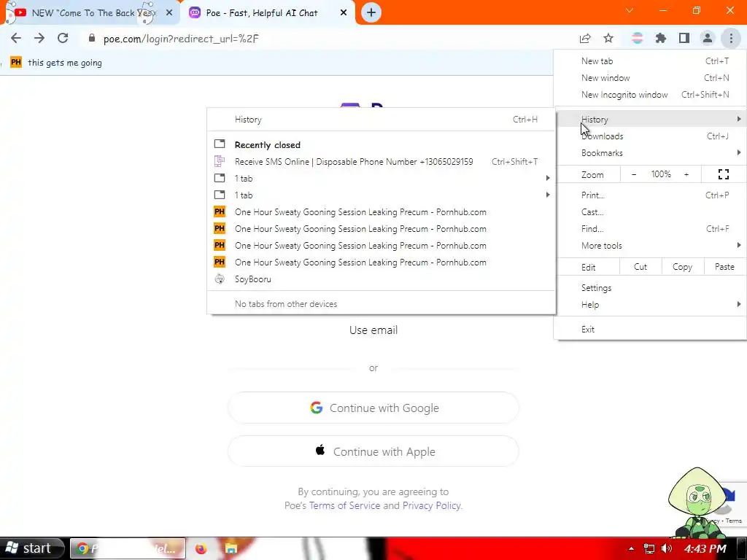
Task: Open the Privacy Policy link
Action: 432,505
